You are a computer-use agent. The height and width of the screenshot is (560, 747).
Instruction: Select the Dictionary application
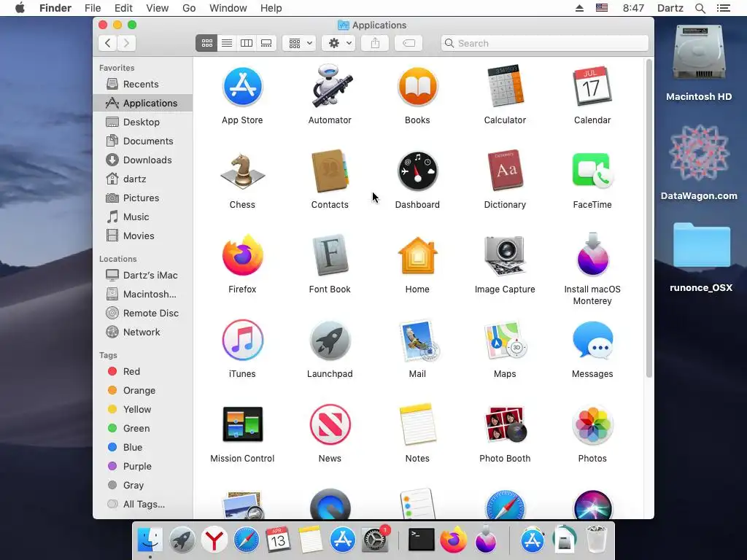point(505,171)
